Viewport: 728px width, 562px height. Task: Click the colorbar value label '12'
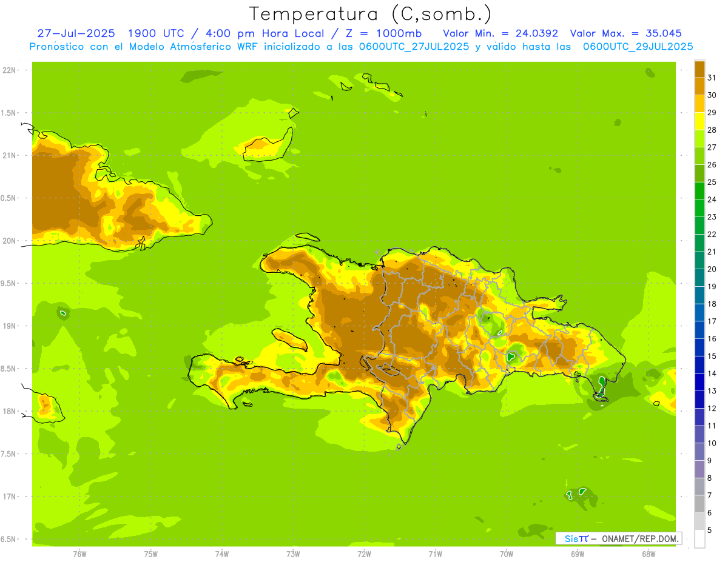[712, 409]
